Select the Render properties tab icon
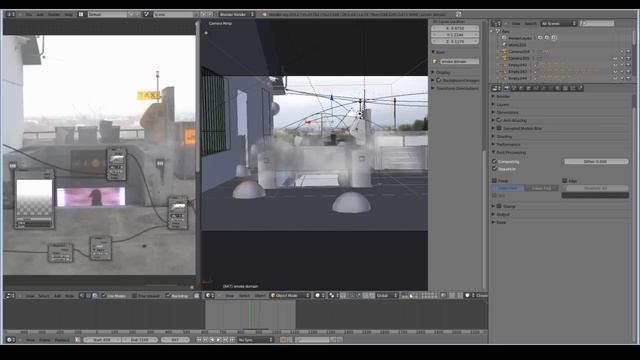640x360 pixels. pos(507,88)
